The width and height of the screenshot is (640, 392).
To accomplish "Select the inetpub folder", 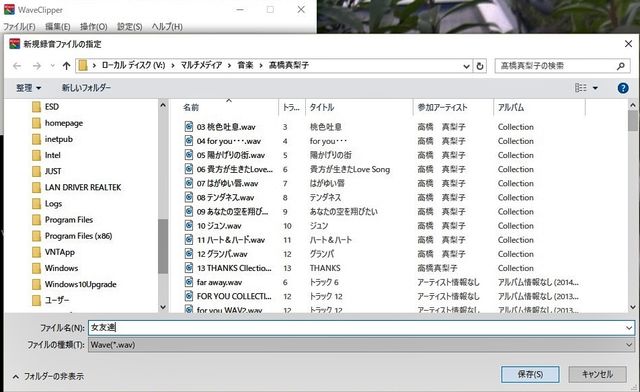I will coord(53,139).
